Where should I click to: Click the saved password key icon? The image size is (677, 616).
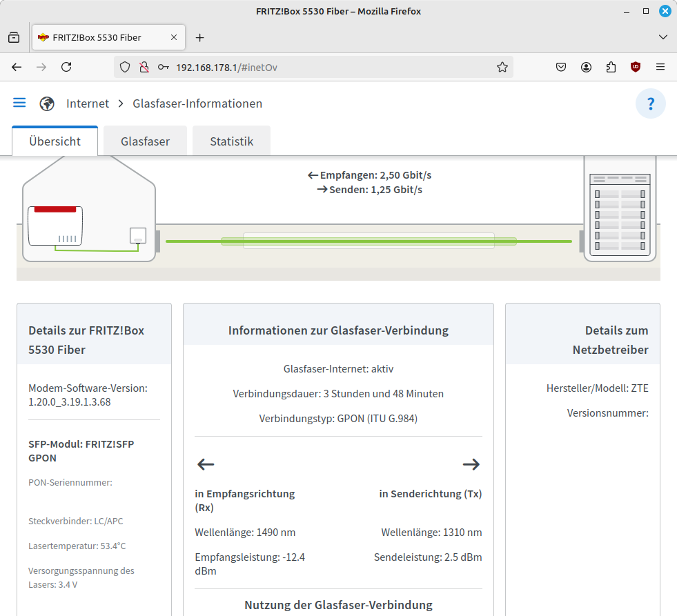coord(163,67)
